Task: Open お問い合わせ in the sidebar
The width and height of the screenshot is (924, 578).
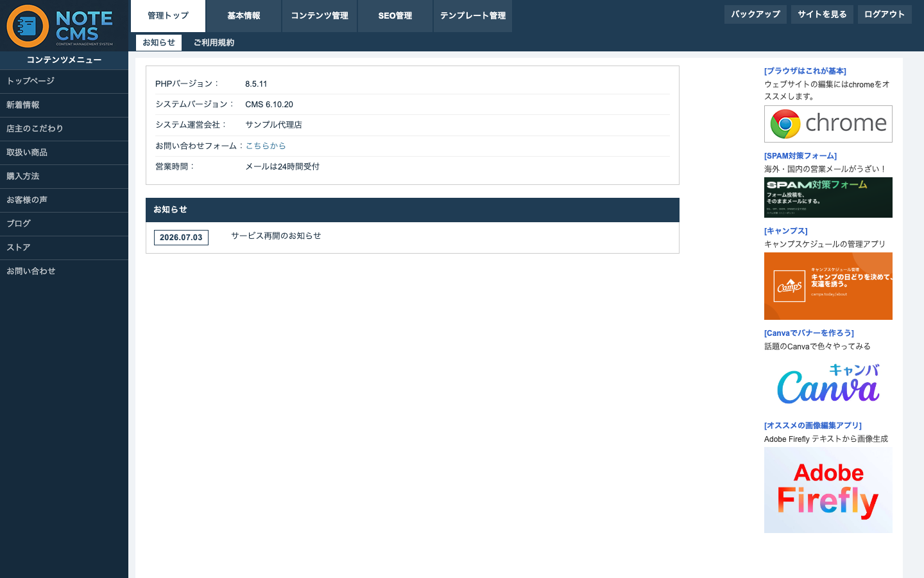Action: [x=64, y=272]
